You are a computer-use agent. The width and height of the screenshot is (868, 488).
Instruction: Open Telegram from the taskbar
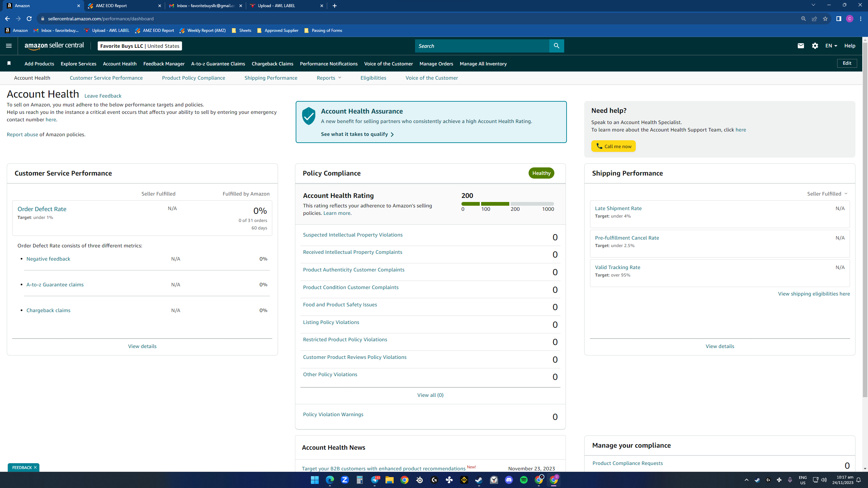tap(375, 480)
